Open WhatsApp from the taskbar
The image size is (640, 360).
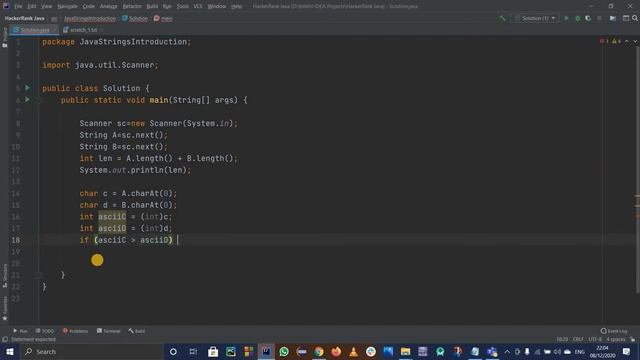pos(284,352)
